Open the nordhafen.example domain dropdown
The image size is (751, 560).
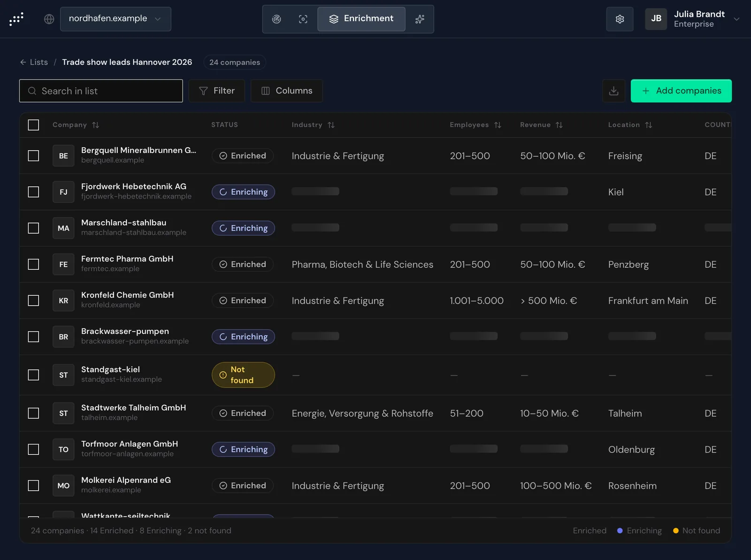(115, 19)
